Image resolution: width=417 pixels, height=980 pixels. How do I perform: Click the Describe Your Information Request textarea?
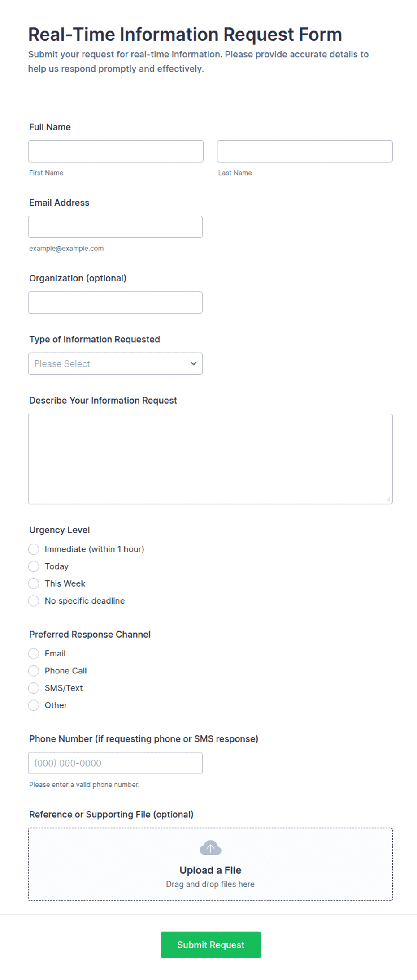(210, 459)
